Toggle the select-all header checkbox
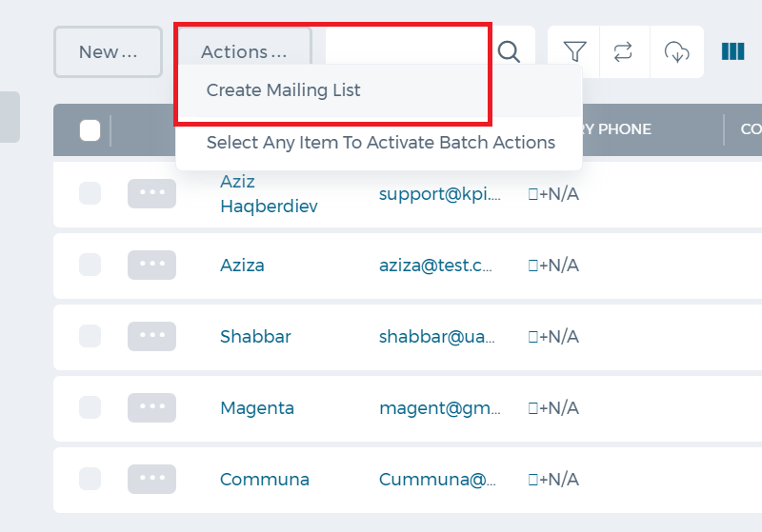This screenshot has height=532, width=762. [x=90, y=130]
